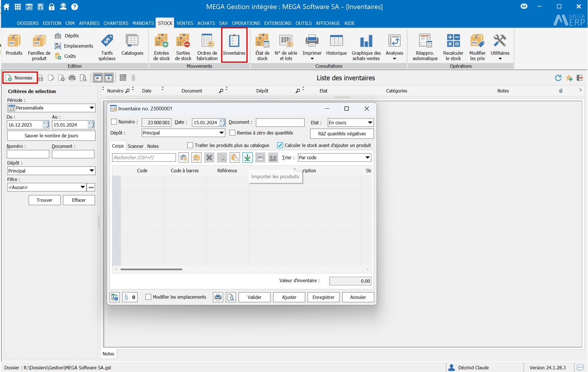Click Sorties de stock
Image resolution: width=588 pixels, height=372 pixels.
pos(183,47)
